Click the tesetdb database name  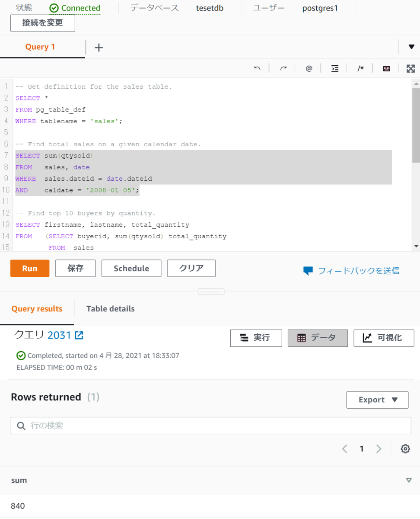click(x=210, y=8)
